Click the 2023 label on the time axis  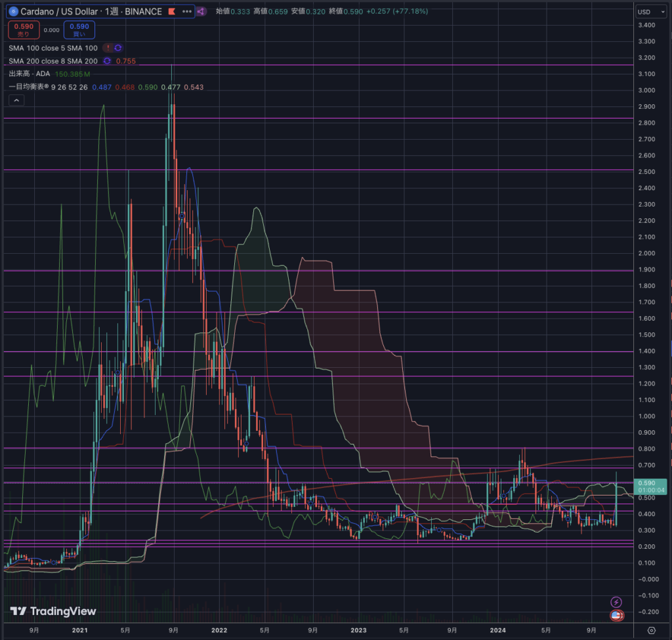358,630
